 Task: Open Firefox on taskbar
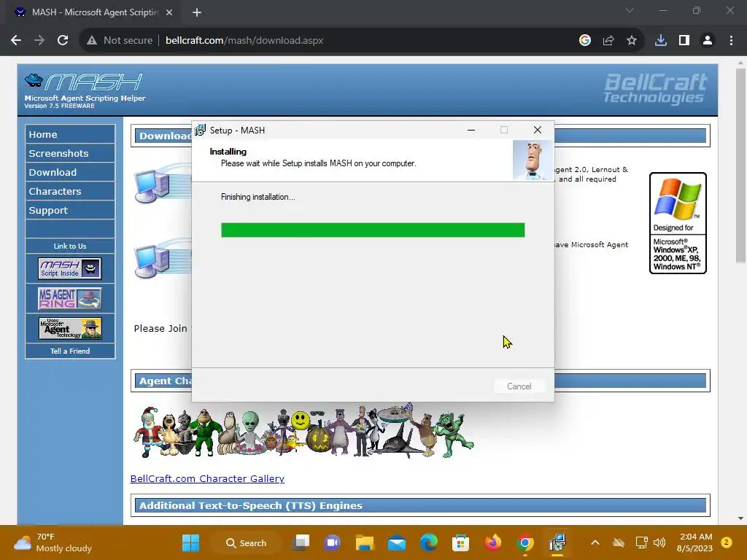492,542
